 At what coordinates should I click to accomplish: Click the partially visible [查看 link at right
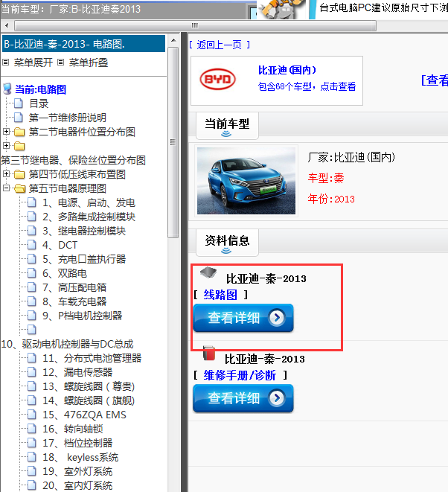pyautogui.click(x=435, y=80)
